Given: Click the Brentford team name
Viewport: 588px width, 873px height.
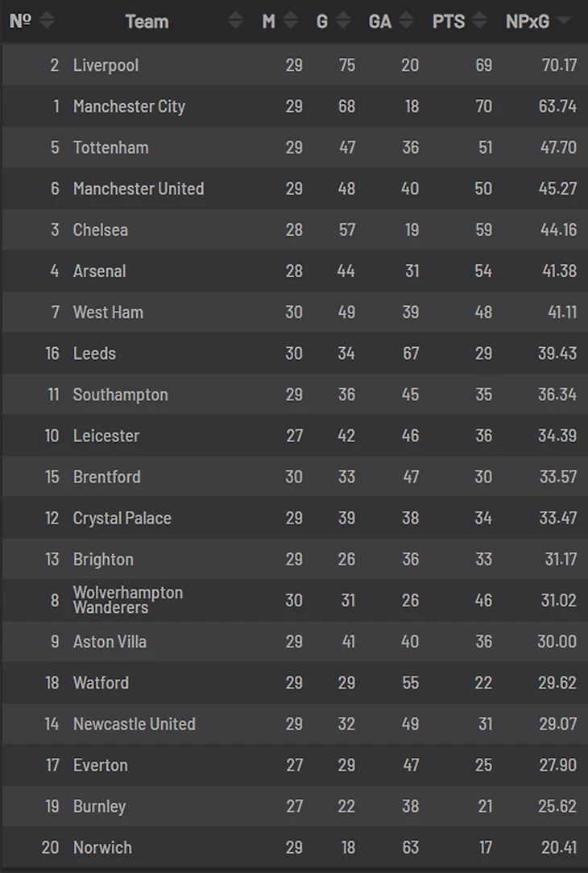Looking at the screenshot, I should (x=106, y=477).
